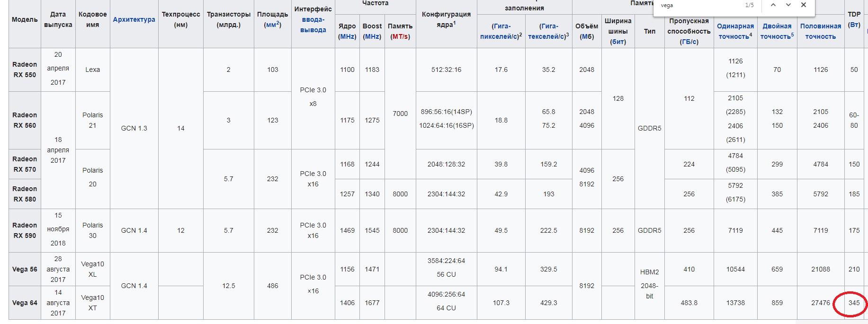Click the '7000' memory frequency cell

pos(400,114)
